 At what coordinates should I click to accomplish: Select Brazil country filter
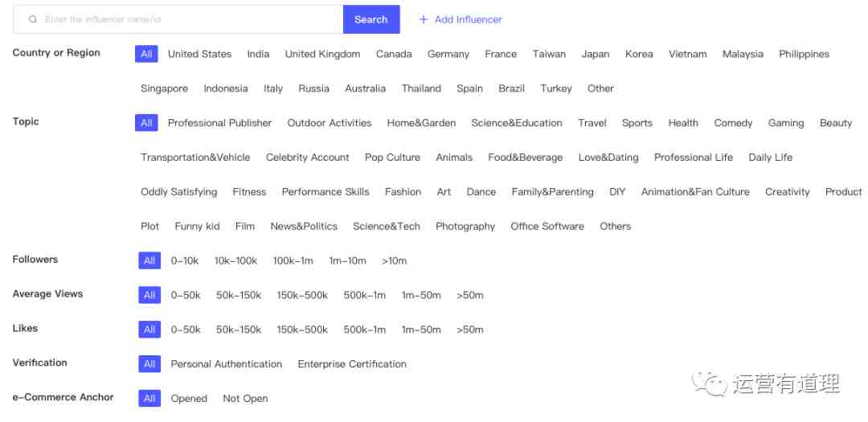point(511,88)
